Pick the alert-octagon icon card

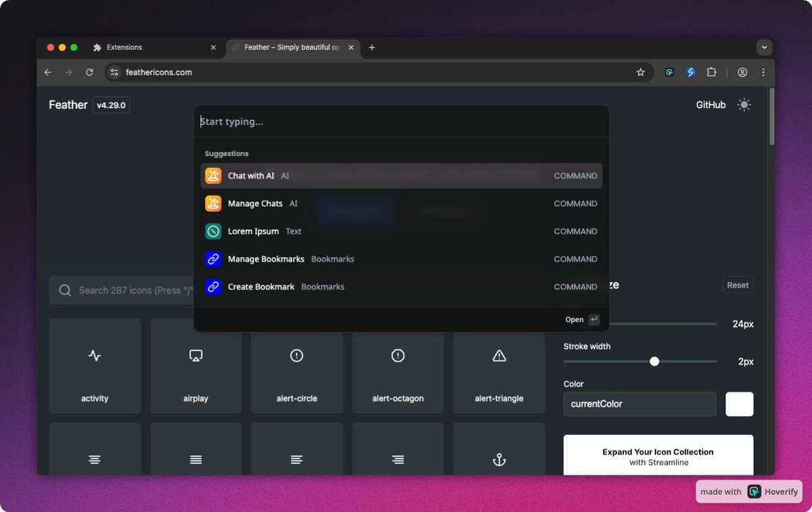pos(398,366)
